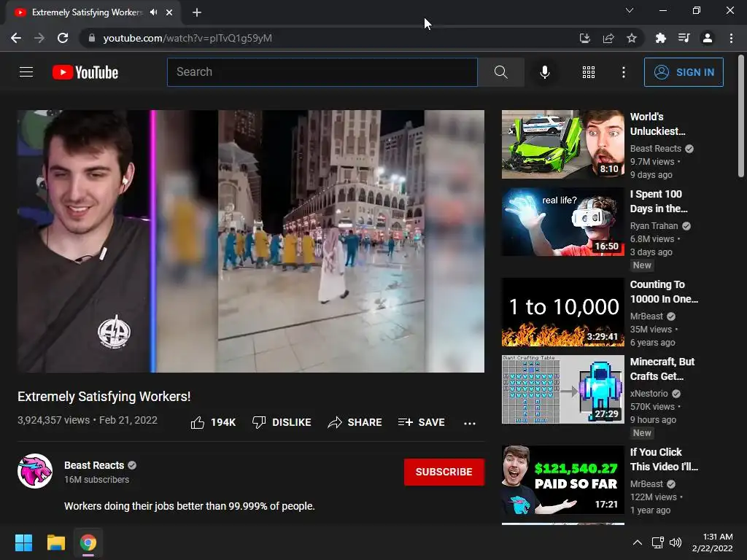Image resolution: width=747 pixels, height=560 pixels.
Task: Click the red SUBSCRIBE button
Action: (x=444, y=472)
